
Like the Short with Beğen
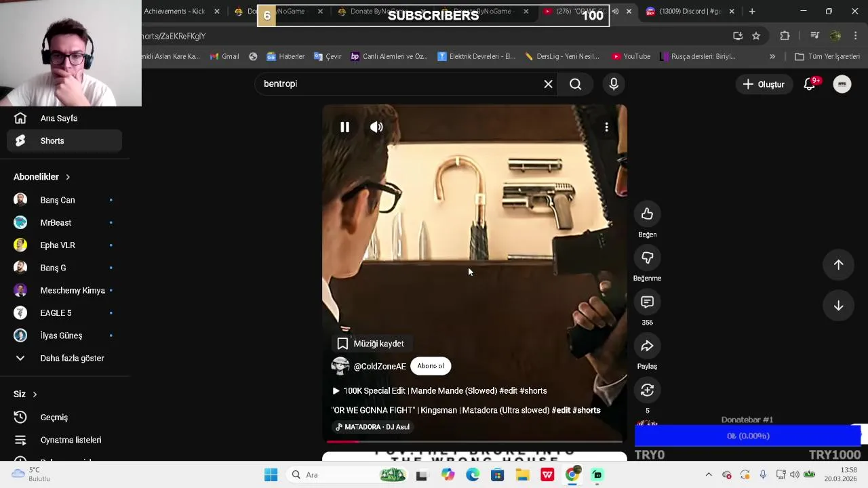pyautogui.click(x=647, y=214)
